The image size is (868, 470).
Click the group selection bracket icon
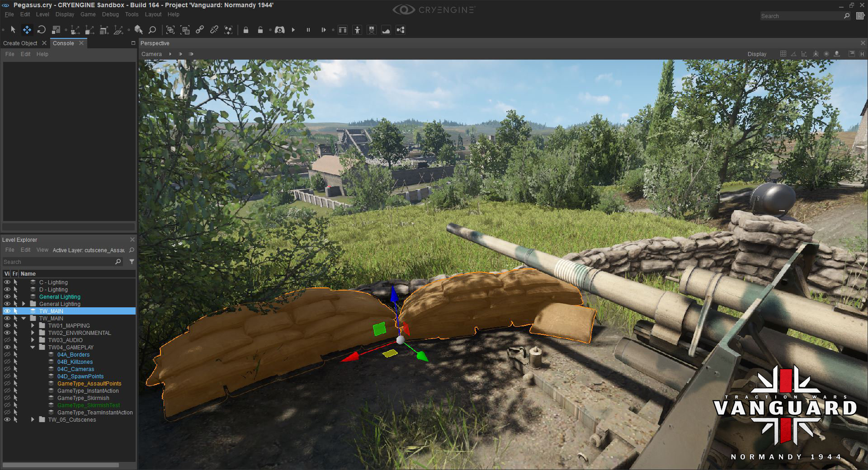170,30
